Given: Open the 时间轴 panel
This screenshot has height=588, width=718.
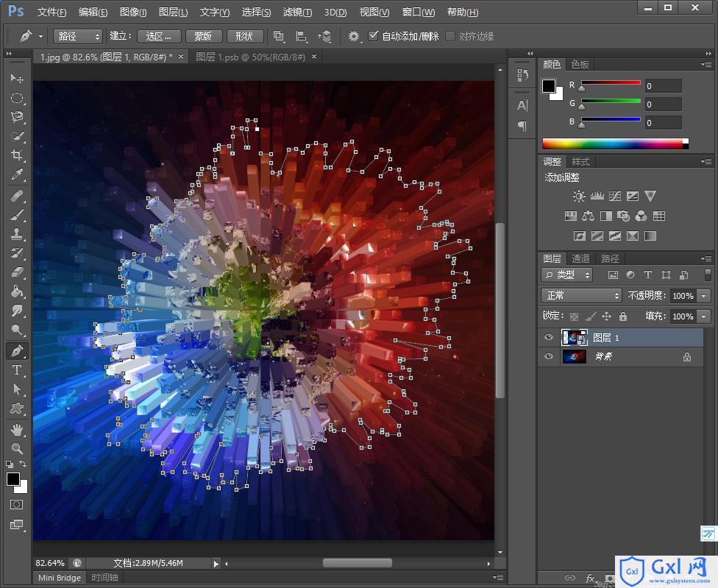Looking at the screenshot, I should pos(105,578).
